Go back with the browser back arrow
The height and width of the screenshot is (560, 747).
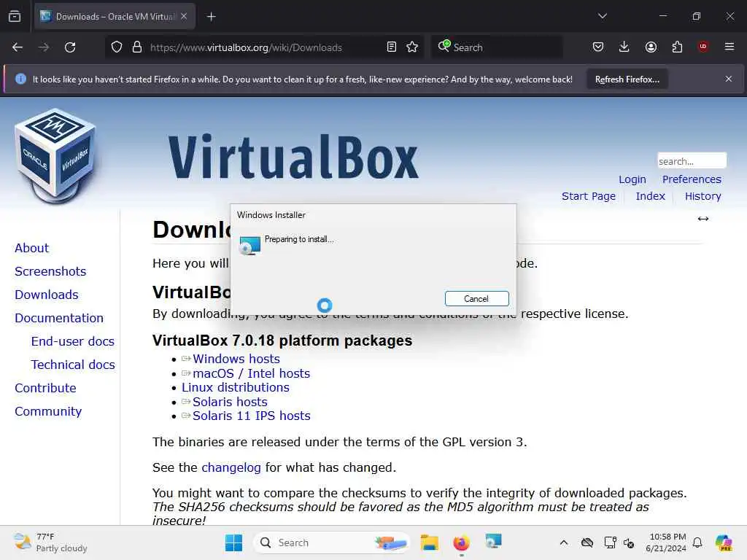pyautogui.click(x=18, y=47)
